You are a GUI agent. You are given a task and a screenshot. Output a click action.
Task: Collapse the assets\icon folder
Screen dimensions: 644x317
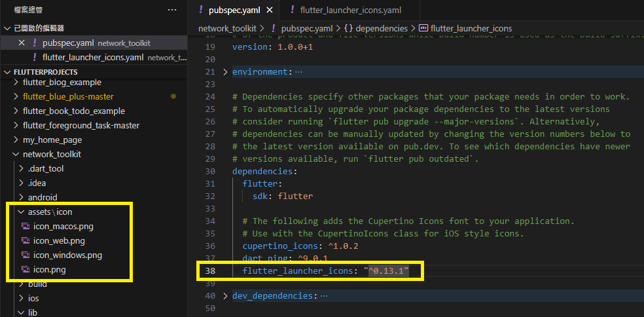20,212
